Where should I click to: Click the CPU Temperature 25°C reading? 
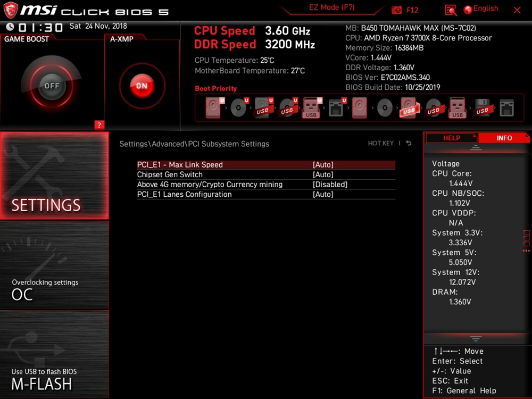pyautogui.click(x=234, y=60)
